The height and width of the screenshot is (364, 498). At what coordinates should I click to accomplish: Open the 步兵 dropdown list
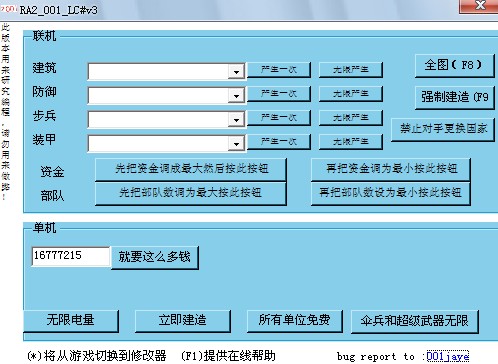pyautogui.click(x=236, y=119)
